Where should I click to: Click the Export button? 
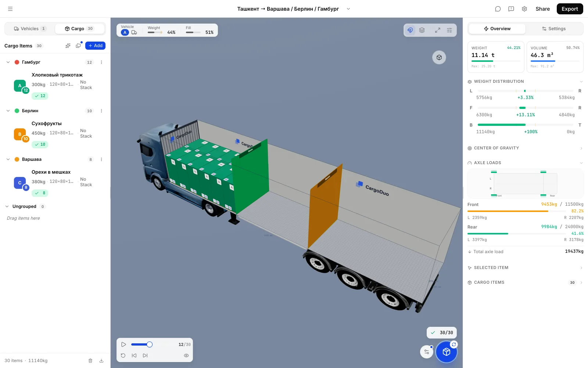570,9
